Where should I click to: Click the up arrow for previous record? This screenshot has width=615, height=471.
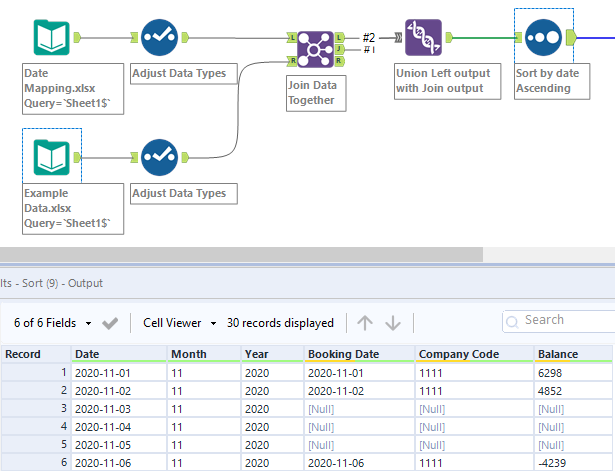[x=365, y=323]
